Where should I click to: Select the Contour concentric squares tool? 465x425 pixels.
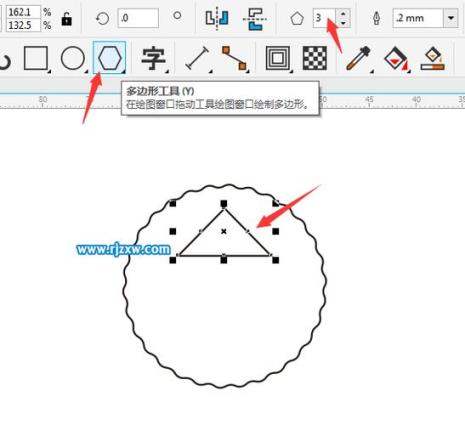[277, 58]
